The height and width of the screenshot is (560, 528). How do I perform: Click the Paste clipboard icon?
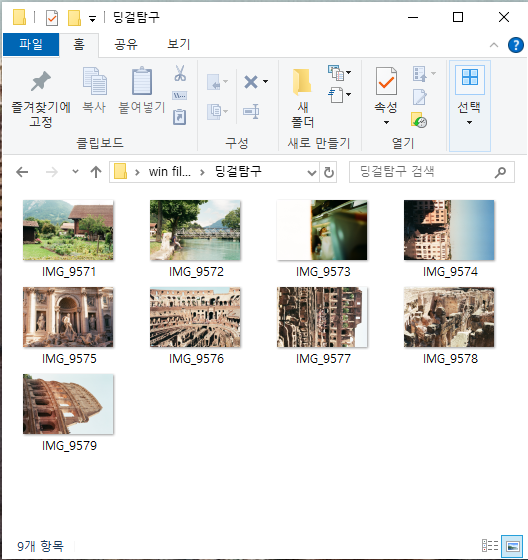click(142, 81)
